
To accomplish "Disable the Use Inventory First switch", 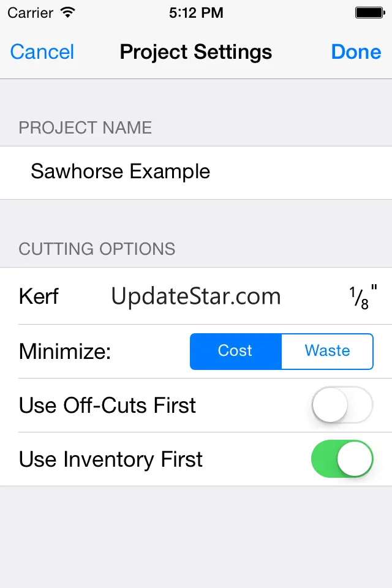I will point(342,459).
